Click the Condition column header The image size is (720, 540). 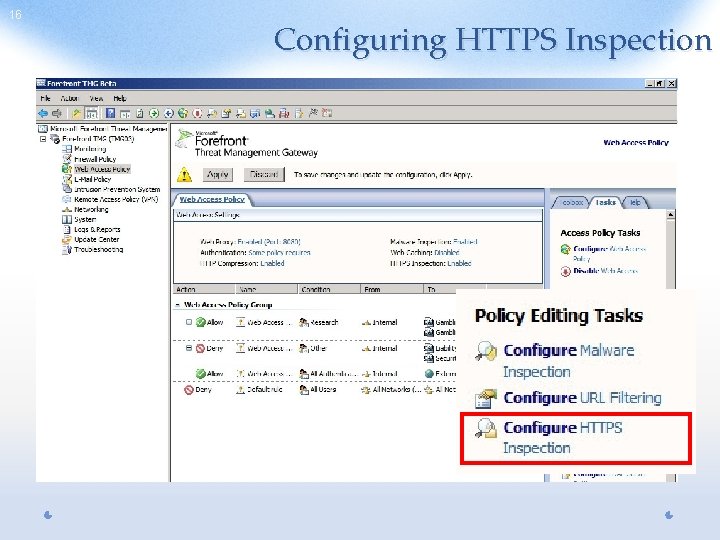point(329,289)
